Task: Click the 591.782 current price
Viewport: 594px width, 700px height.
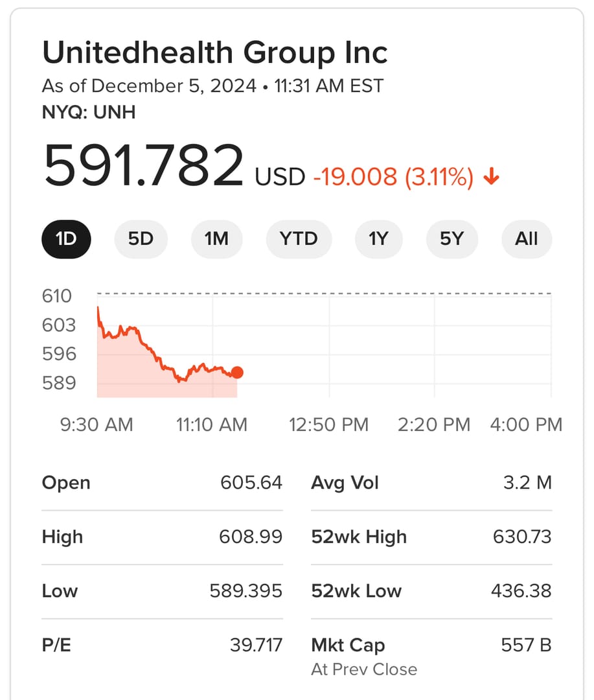Action: tap(143, 166)
